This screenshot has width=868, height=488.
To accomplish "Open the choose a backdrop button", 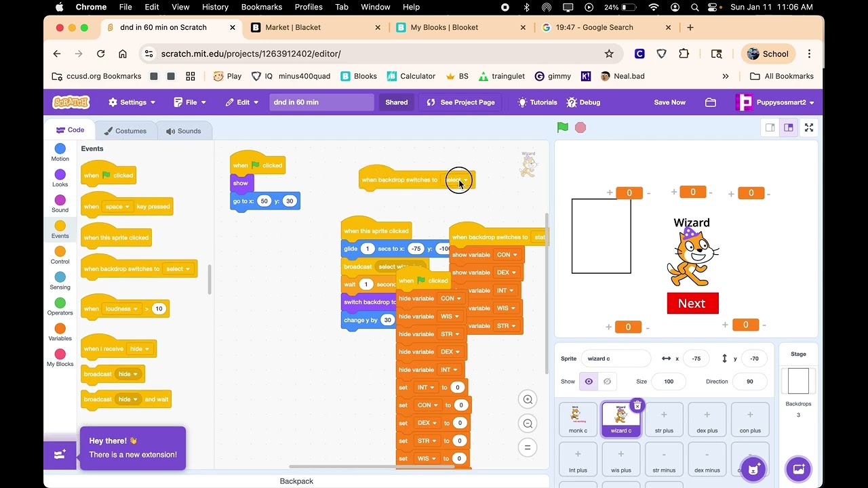I will point(798,468).
